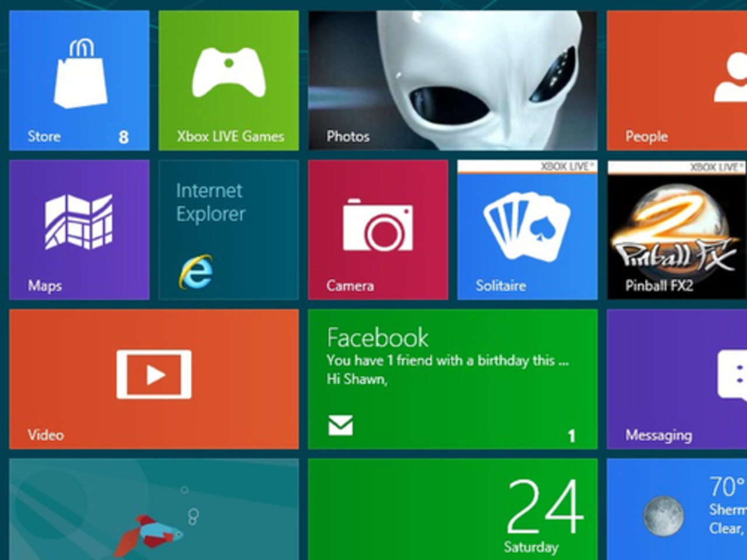The image size is (747, 560).
Task: Click the Store update count 8
Action: click(x=124, y=137)
